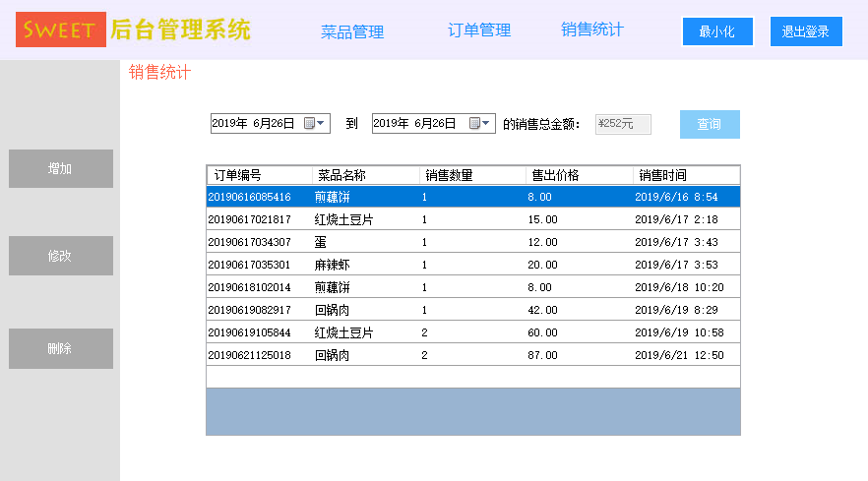
Task: Open the 菜品管理 menu
Action: click(x=352, y=31)
